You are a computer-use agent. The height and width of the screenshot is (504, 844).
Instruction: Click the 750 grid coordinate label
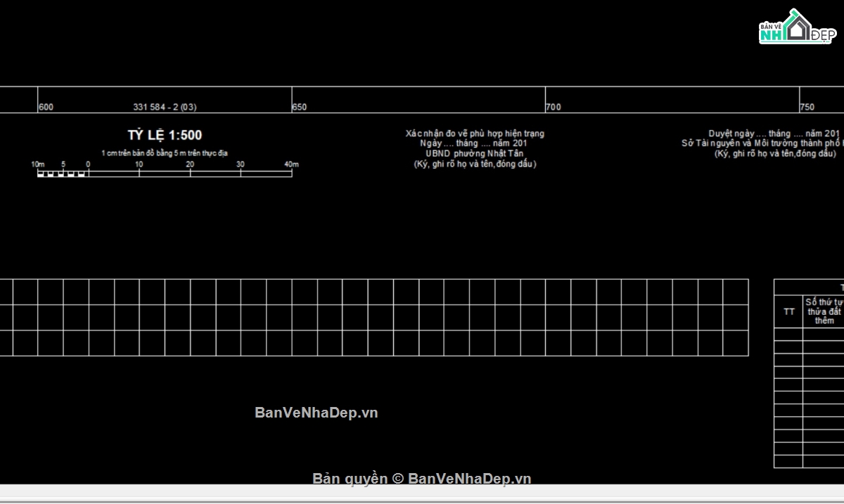(x=807, y=108)
